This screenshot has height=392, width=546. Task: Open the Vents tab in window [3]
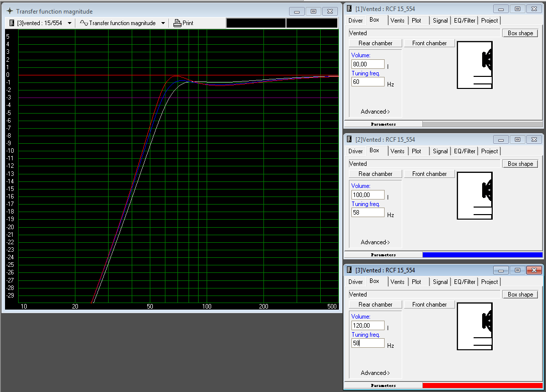click(397, 281)
